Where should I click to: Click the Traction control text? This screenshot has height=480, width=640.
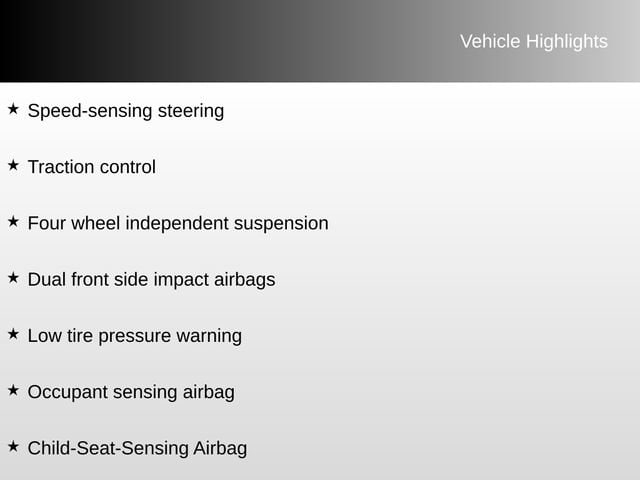pyautogui.click(x=91, y=167)
